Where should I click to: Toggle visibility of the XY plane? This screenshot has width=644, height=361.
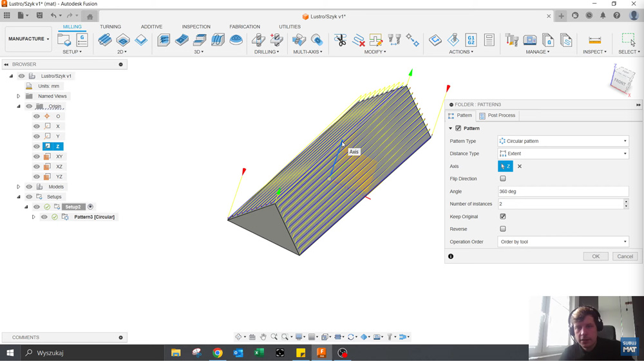click(37, 157)
